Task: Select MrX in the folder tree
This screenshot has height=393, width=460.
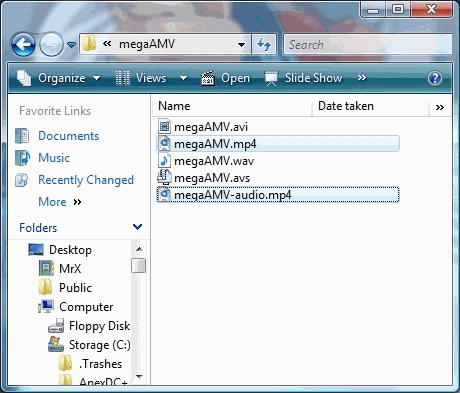Action: coord(70,269)
